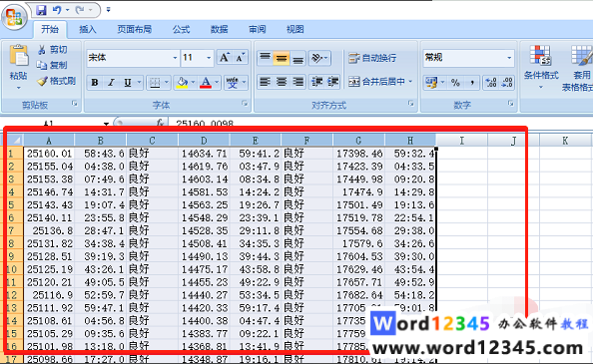The image size is (593, 364).
Task: Open the 视图 ribbon tab
Action: pyautogui.click(x=295, y=29)
